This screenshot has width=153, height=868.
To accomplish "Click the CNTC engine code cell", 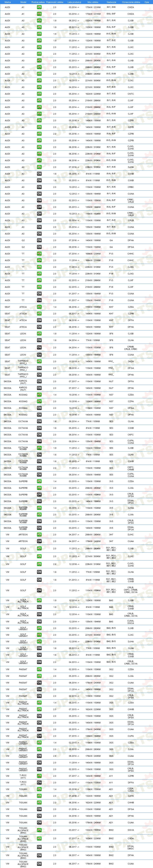I will 130,94.
